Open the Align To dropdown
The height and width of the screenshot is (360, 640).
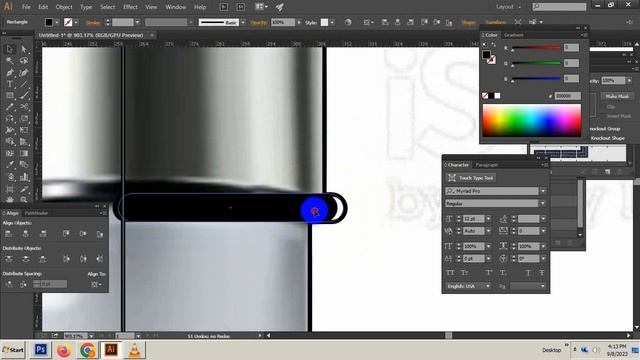click(x=97, y=284)
